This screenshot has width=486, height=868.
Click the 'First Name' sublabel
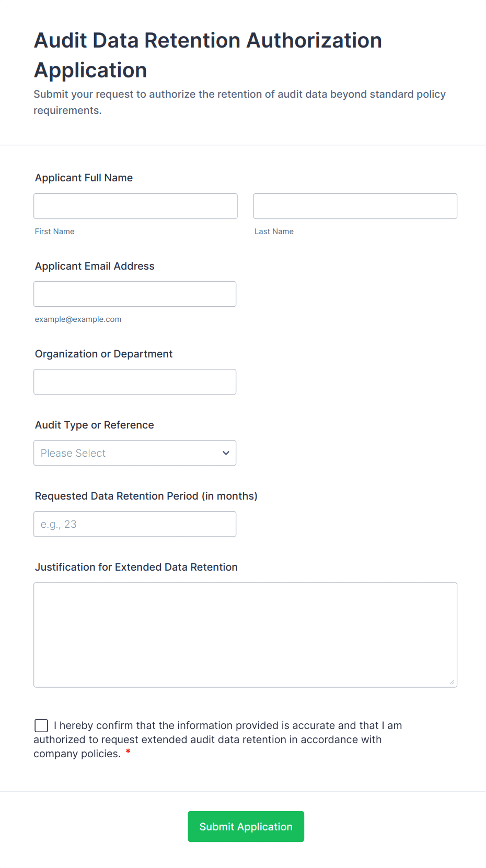pos(55,232)
